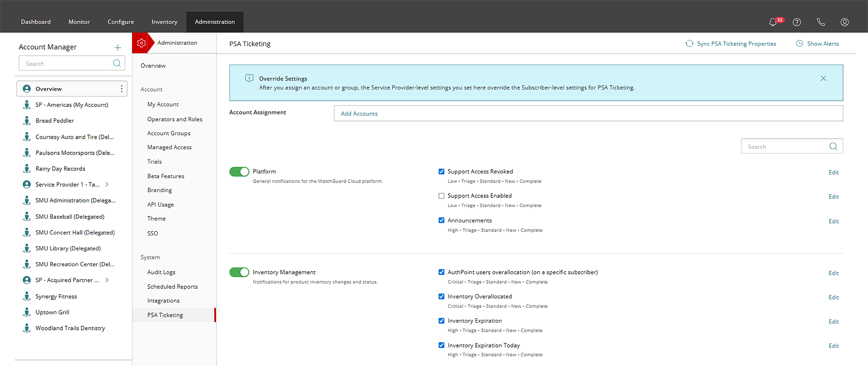Uncheck the Announcements checkbox
The width and height of the screenshot is (868, 366).
click(441, 221)
